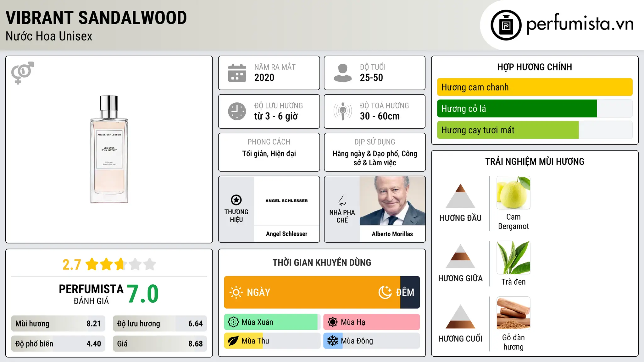Click the calendar icon beside Năm ra mắt

237,73
